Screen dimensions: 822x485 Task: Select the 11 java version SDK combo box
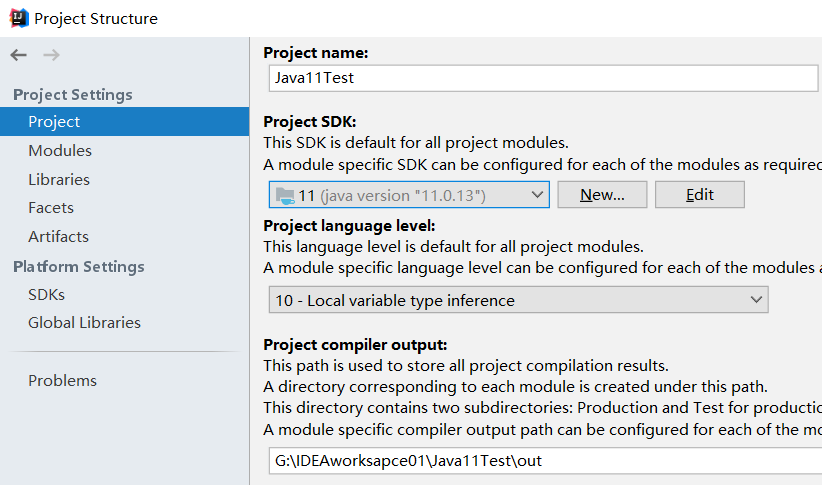click(409, 195)
